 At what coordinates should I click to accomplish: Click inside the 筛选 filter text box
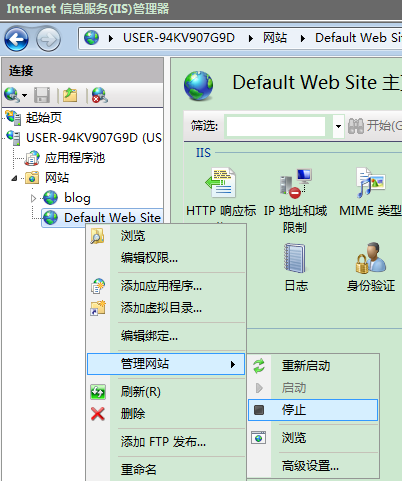pos(276,126)
